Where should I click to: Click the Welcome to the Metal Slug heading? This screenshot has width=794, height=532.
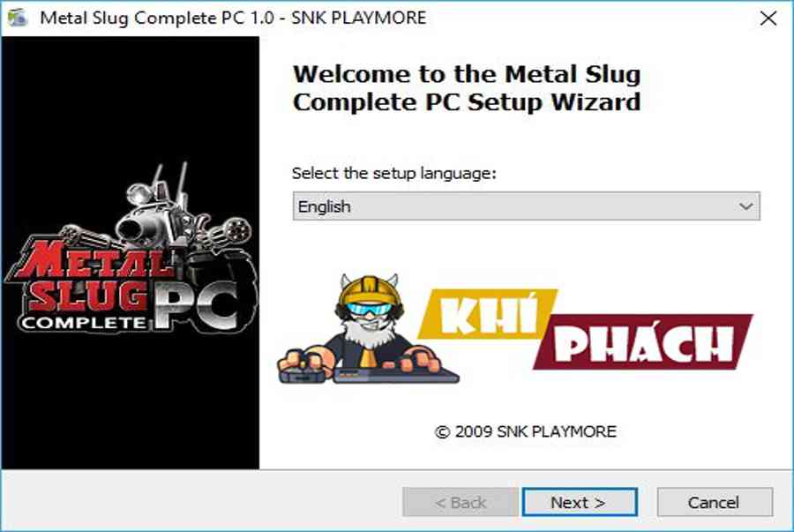click(467, 88)
